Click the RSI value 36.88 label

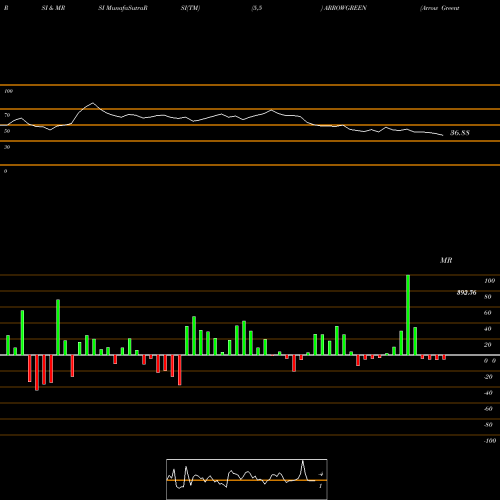pyautogui.click(x=460, y=133)
